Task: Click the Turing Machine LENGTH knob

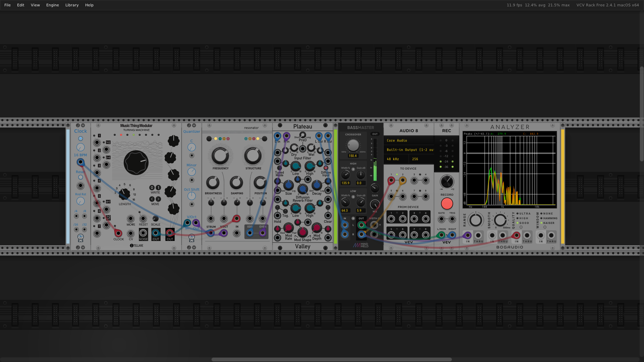Action: [x=124, y=194]
